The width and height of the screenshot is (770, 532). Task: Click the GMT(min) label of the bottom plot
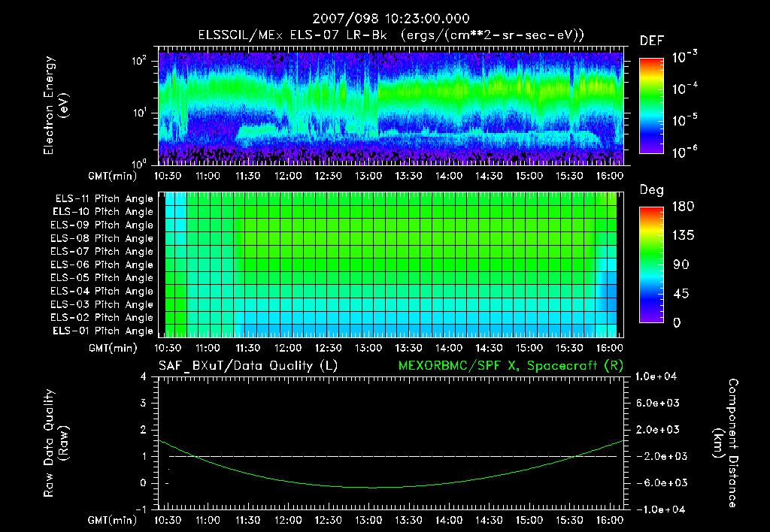pos(113,520)
